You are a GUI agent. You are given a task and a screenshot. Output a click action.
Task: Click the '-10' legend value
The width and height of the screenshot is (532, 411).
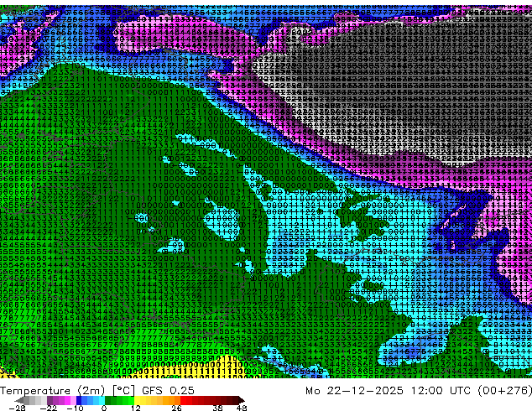click(x=76, y=408)
